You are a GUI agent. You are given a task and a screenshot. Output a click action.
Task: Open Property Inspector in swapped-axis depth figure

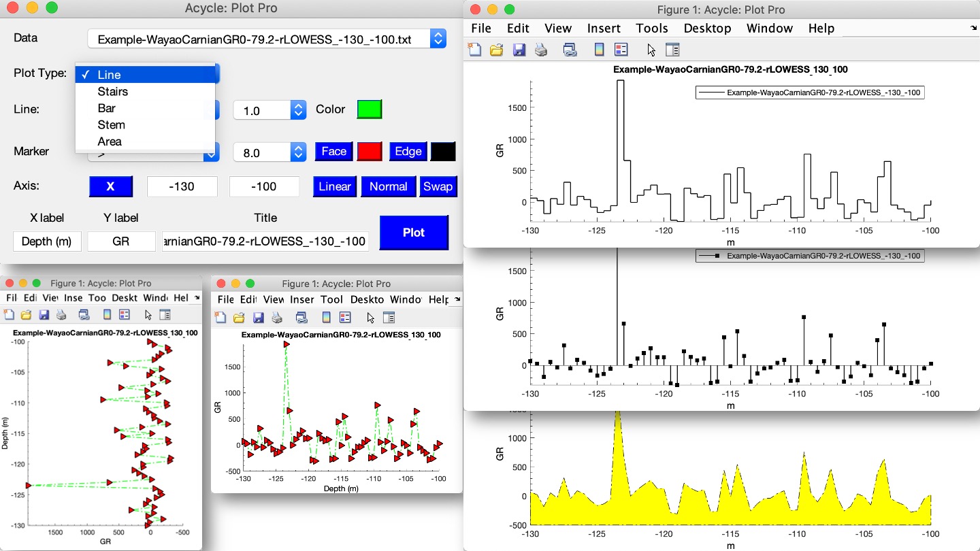pos(165,315)
